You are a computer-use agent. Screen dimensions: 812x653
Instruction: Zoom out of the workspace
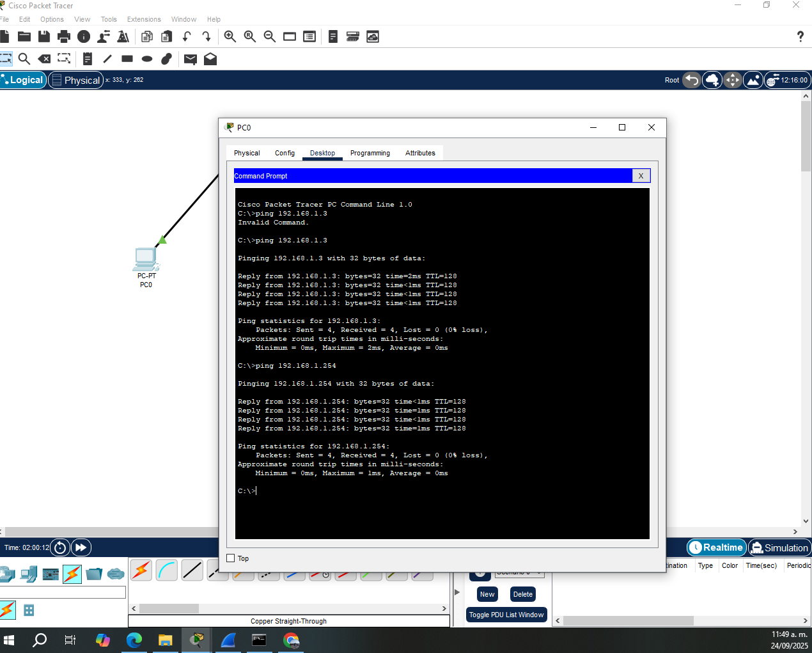pos(270,36)
